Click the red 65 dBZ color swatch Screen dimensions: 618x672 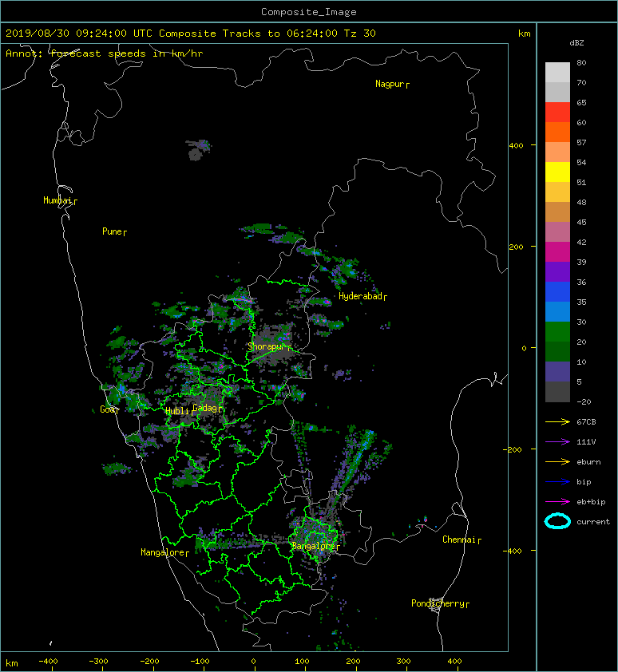[x=557, y=112]
